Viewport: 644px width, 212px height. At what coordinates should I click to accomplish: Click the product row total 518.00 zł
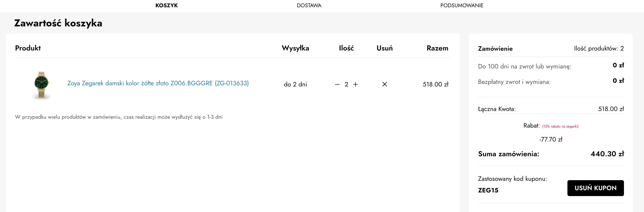pos(435,84)
